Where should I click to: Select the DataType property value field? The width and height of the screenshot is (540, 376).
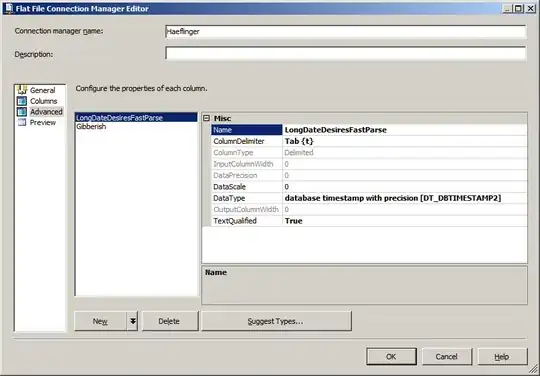(404, 198)
